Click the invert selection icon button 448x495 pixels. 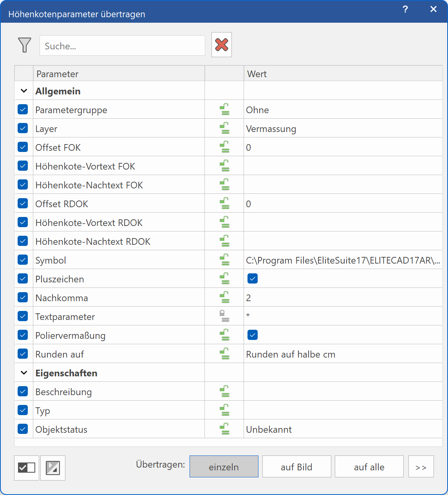coord(53,468)
